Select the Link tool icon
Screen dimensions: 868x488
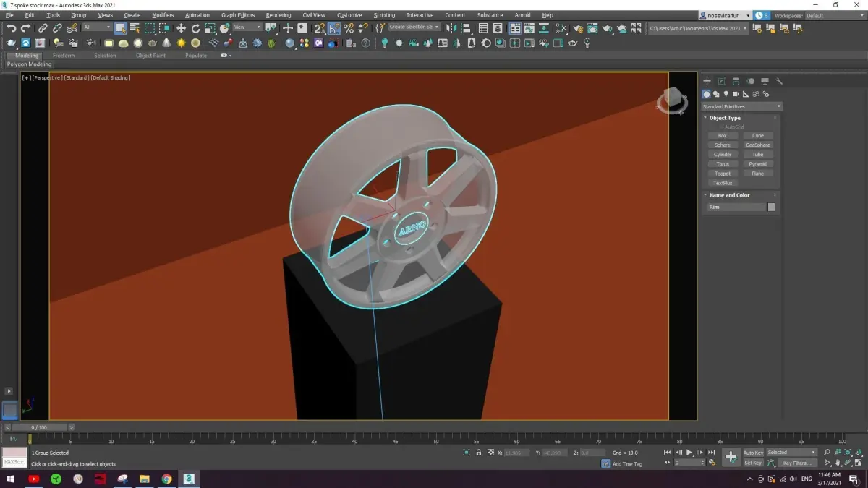(43, 27)
